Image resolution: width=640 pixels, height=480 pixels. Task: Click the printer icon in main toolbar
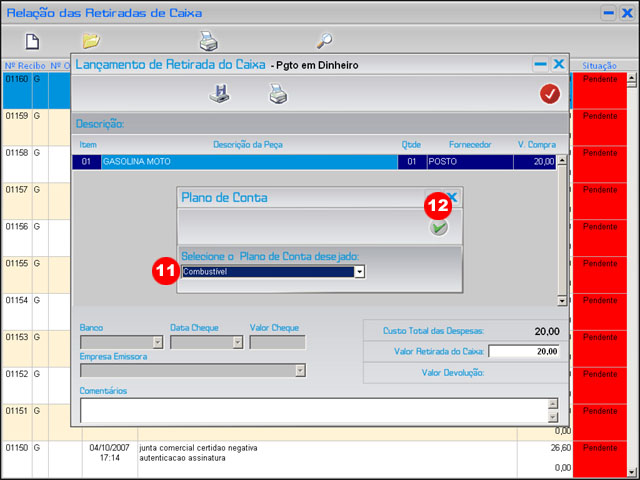coord(208,41)
